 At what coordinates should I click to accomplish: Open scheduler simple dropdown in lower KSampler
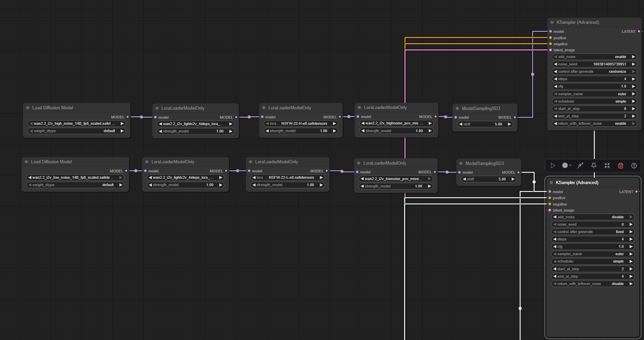point(593,261)
